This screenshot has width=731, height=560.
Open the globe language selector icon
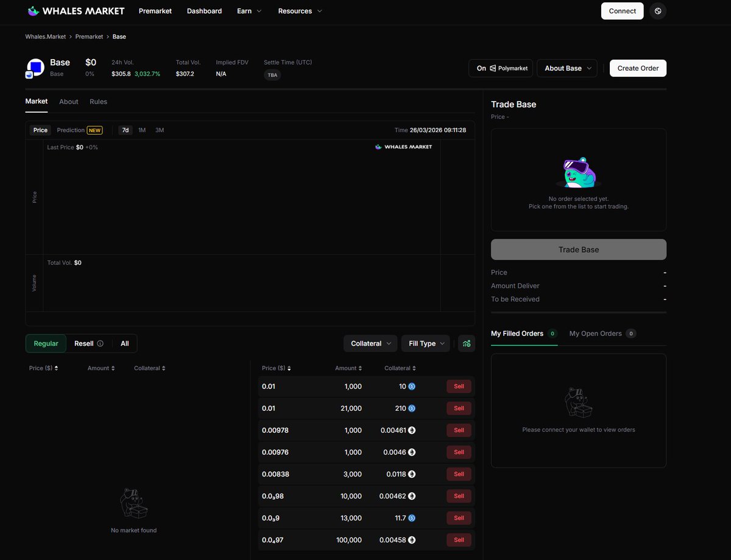click(658, 11)
